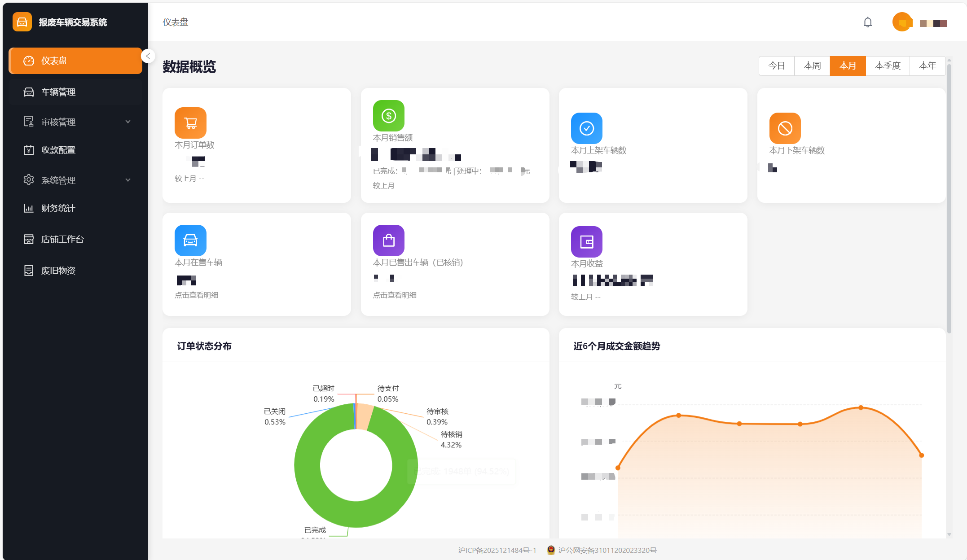Click the 收款配置 icon in sidebar
The height and width of the screenshot is (560, 967).
(x=29, y=150)
